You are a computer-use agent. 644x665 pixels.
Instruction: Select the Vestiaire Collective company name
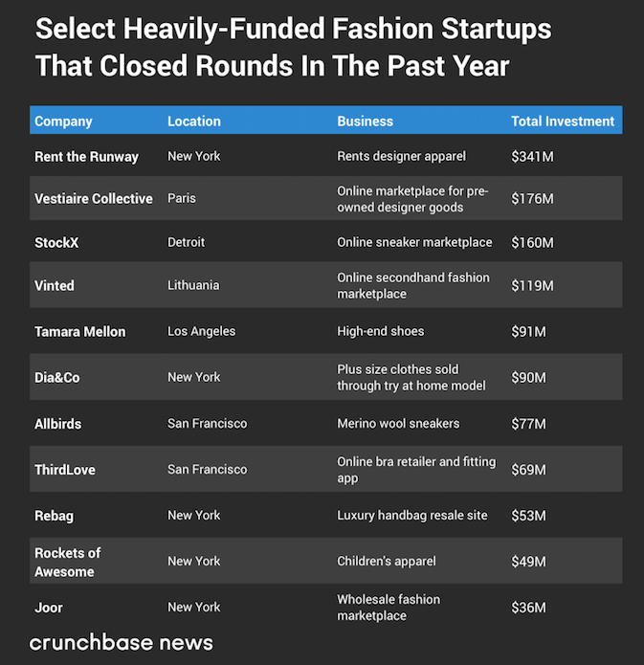[x=93, y=199]
